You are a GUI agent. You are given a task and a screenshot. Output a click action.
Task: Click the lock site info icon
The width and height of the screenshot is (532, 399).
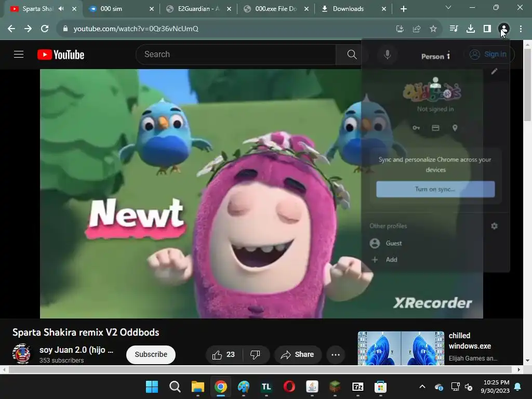pyautogui.click(x=65, y=29)
